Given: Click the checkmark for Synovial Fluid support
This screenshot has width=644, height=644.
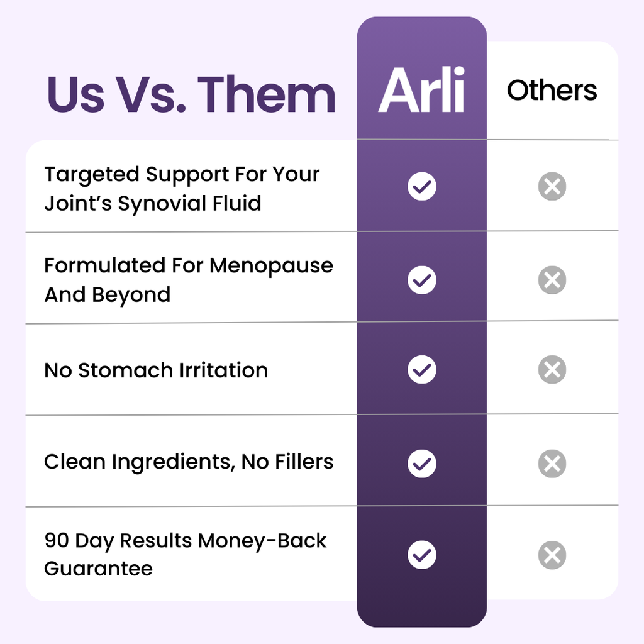Looking at the screenshot, I should 421,187.
